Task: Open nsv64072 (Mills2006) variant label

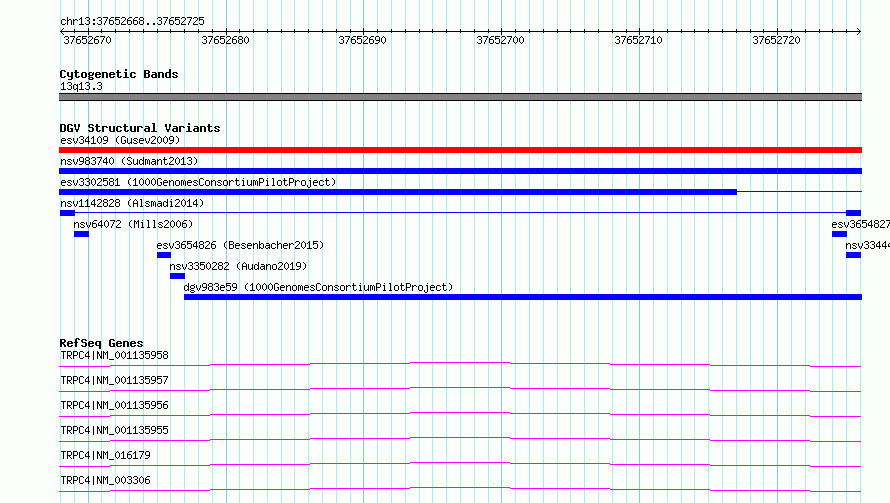Action: click(x=133, y=224)
